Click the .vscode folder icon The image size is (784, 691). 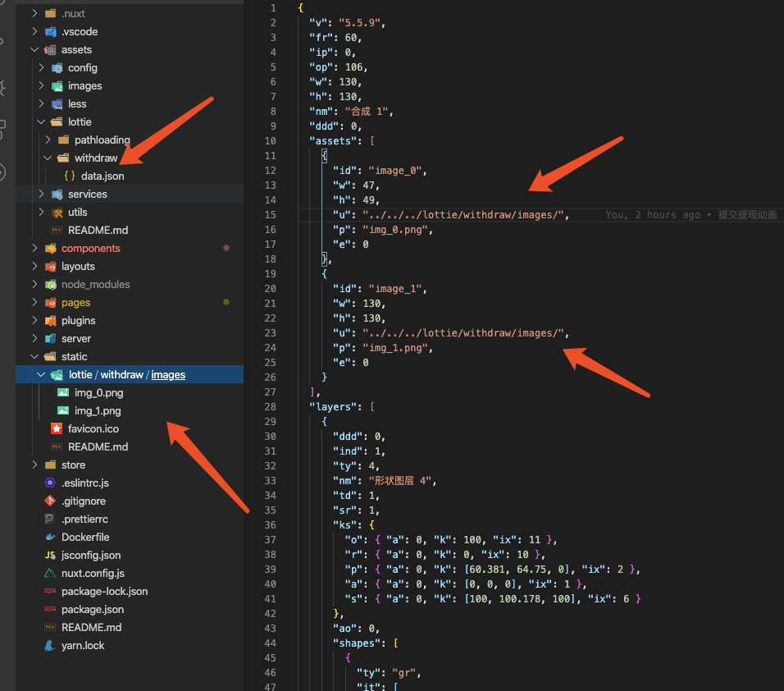[51, 31]
